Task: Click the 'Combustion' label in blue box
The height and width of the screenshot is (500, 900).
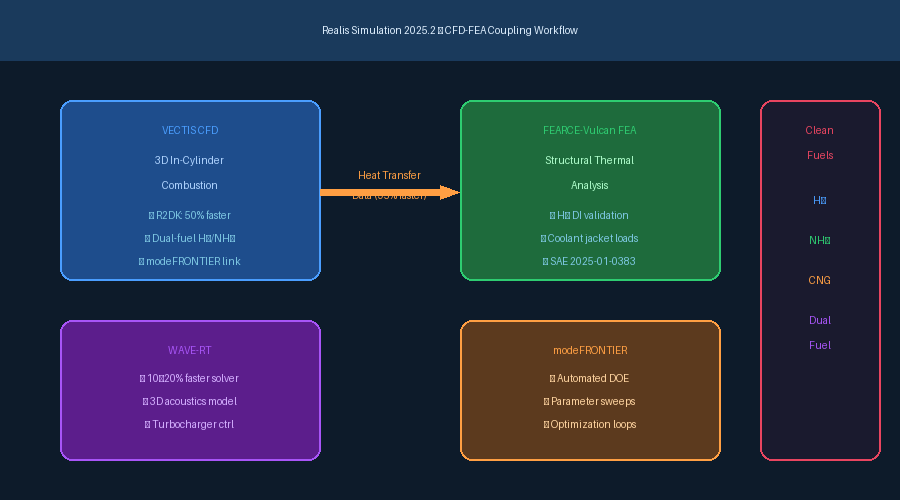Action: (x=189, y=185)
